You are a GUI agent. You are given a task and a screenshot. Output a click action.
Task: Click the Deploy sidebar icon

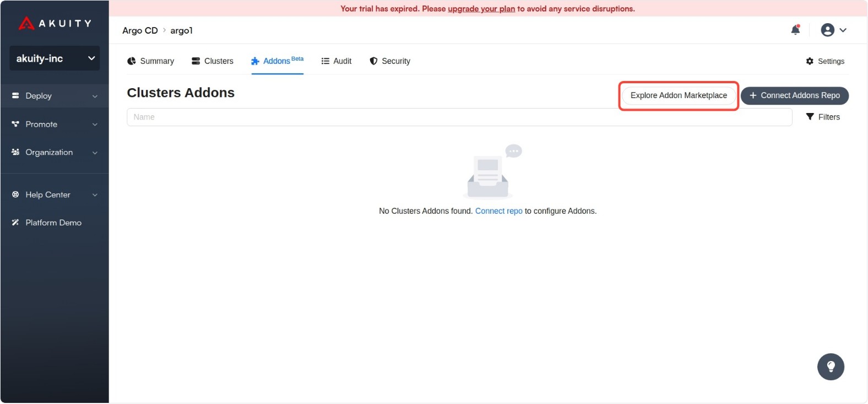(15, 95)
